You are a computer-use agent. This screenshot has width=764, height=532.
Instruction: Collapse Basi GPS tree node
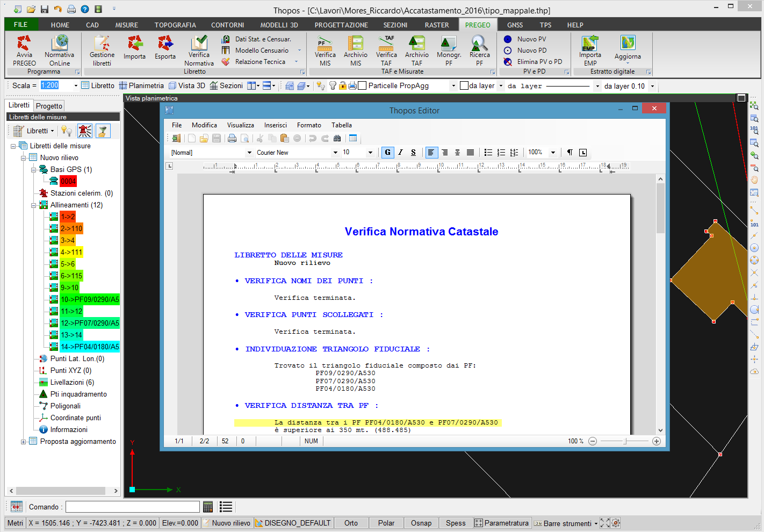[x=33, y=170]
